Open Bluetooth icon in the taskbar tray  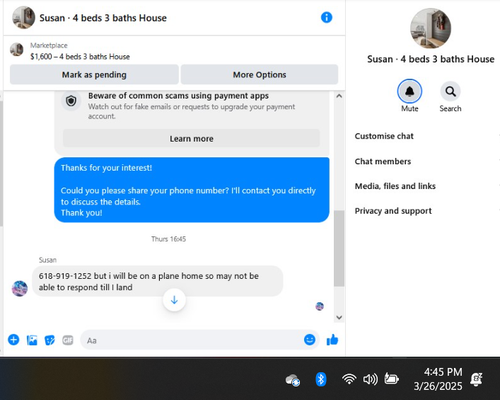[321, 379]
